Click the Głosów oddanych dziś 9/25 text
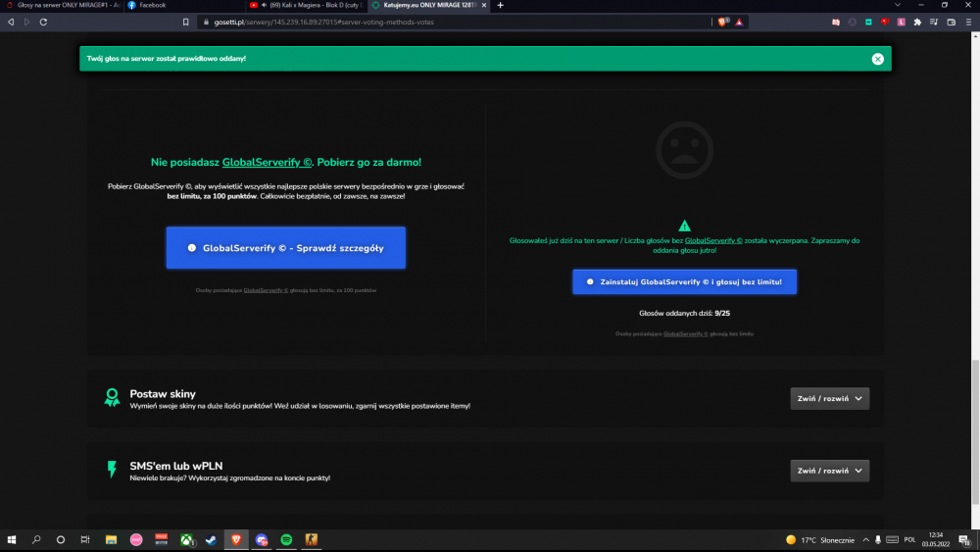 coord(684,313)
